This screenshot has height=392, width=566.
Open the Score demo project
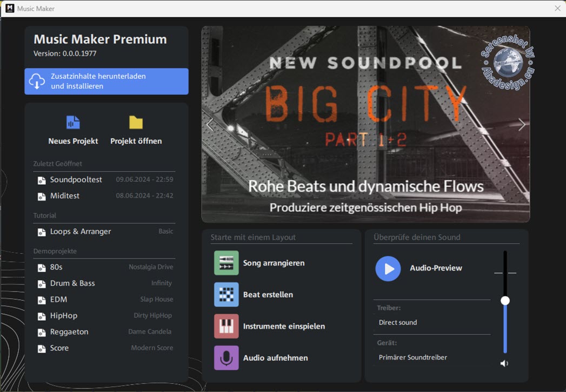[x=105, y=348]
